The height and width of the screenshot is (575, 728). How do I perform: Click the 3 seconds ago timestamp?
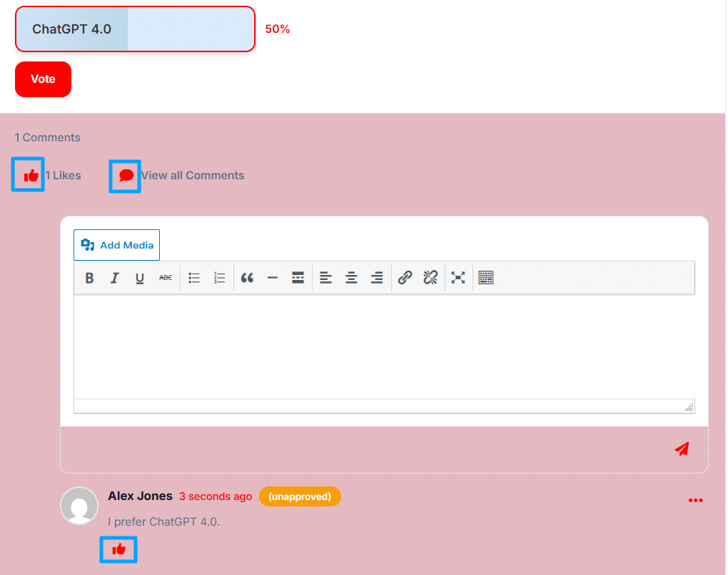pyautogui.click(x=216, y=496)
